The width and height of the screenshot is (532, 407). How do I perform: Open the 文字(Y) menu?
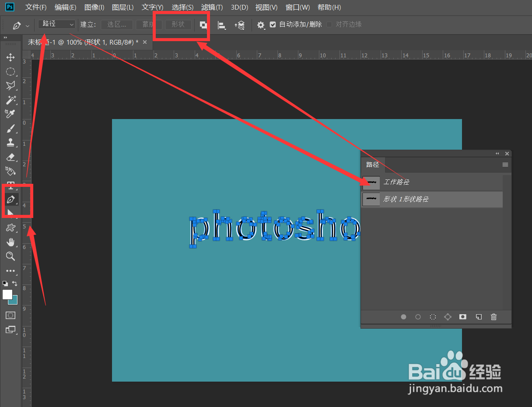(153, 7)
